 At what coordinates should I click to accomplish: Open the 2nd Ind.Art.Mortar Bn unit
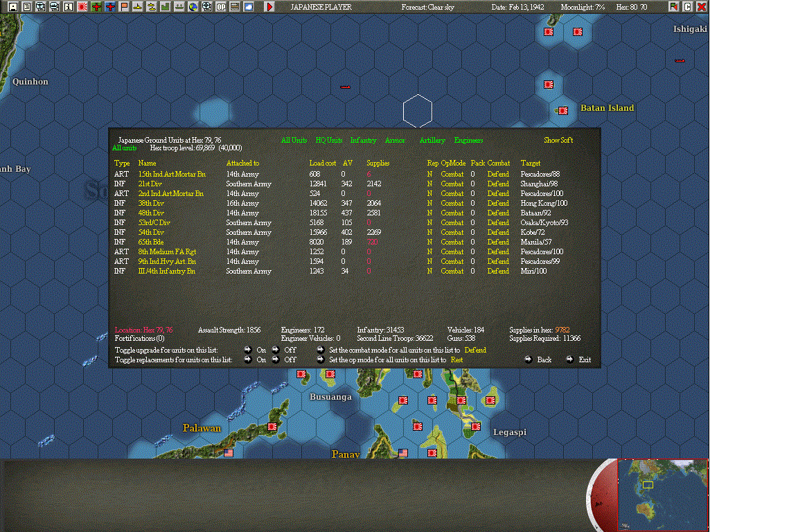[170, 193]
